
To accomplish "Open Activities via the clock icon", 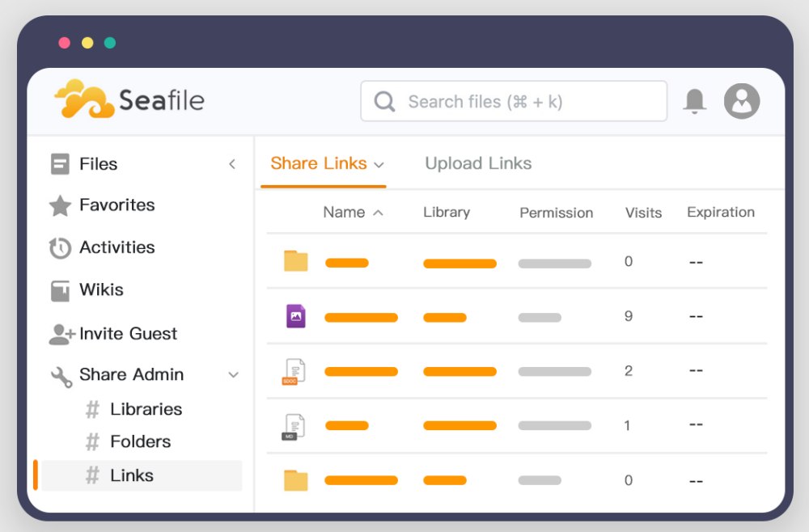I will pyautogui.click(x=59, y=247).
